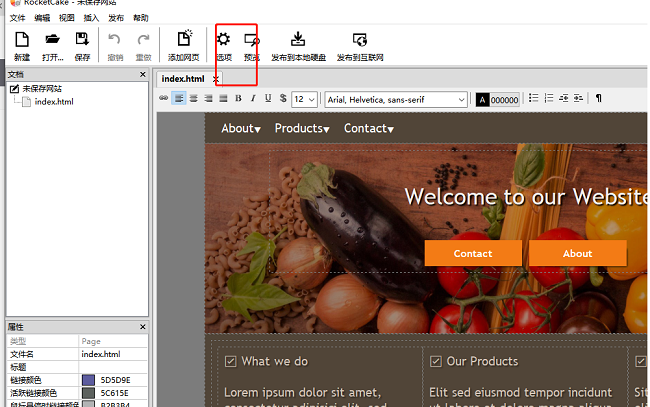Image resolution: width=650 pixels, height=407 pixels.
Task: Publish to the internet (发布到互联网)
Action: point(359,45)
